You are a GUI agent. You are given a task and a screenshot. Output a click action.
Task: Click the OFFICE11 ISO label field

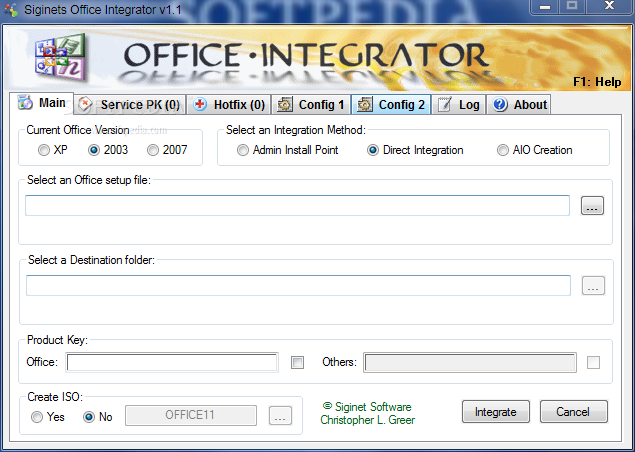(191, 416)
